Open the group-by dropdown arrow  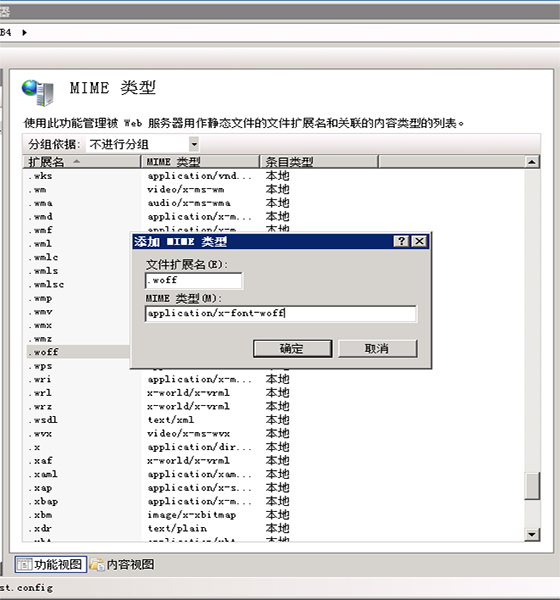click(194, 144)
